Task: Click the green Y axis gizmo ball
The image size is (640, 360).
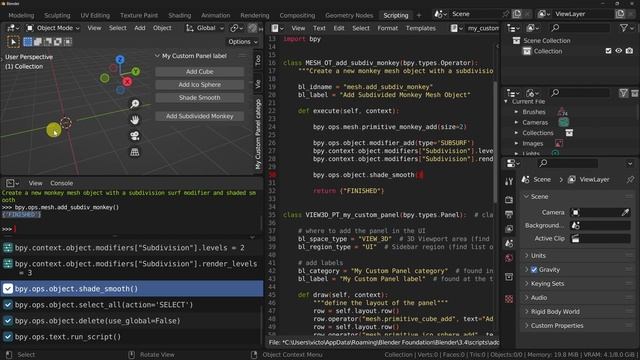Action: pyautogui.click(x=136, y=71)
